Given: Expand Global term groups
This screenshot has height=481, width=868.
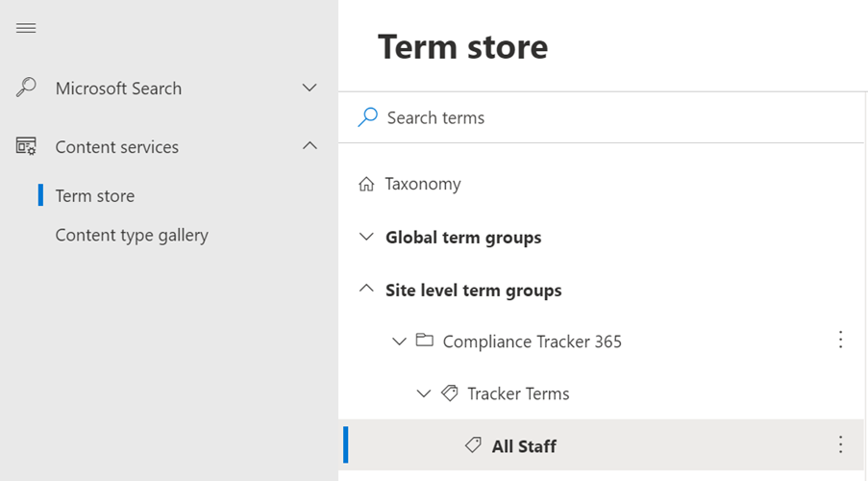Looking at the screenshot, I should (x=366, y=237).
